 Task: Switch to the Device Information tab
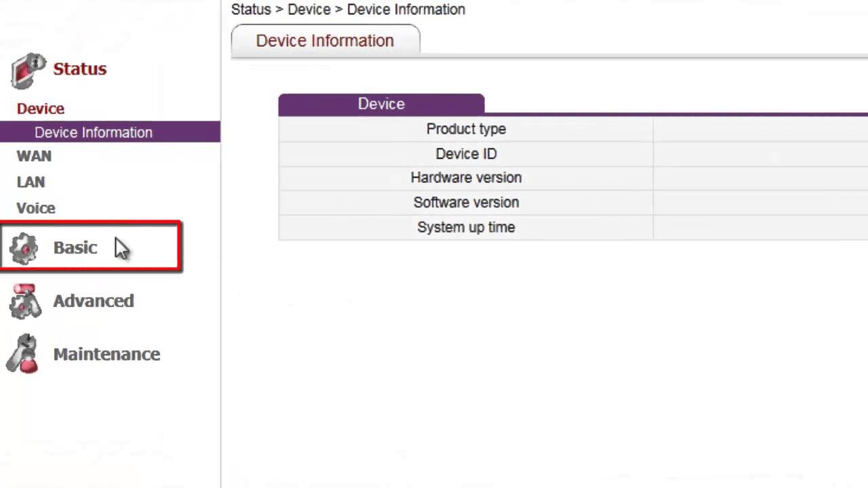[x=325, y=41]
